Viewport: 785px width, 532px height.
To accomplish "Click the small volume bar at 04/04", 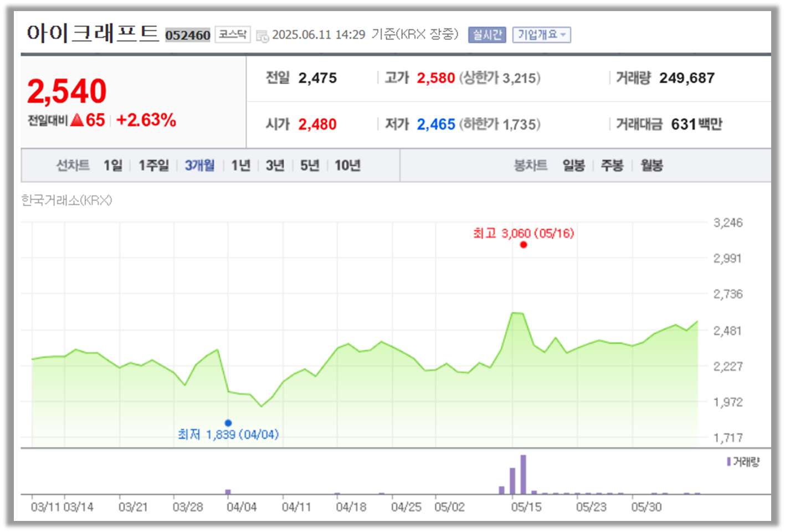I will tap(228, 492).
